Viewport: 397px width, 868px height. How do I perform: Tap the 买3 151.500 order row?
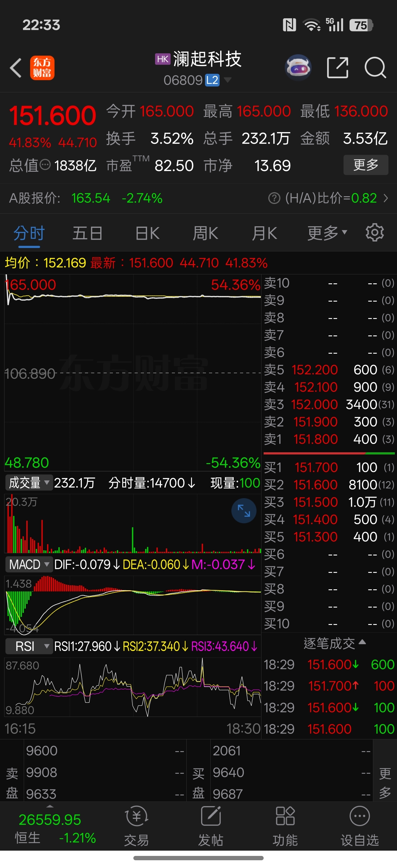coord(329,502)
